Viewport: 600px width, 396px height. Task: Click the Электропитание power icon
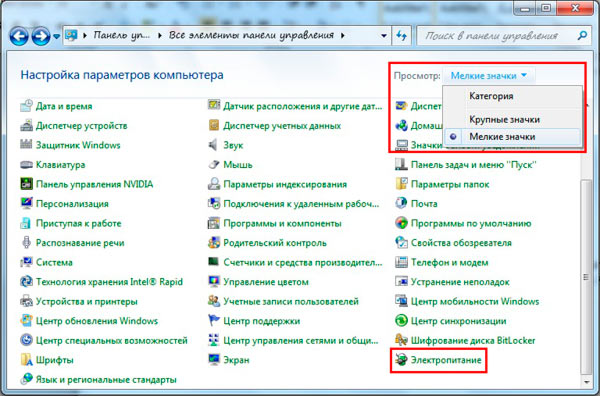pyautogui.click(x=401, y=360)
